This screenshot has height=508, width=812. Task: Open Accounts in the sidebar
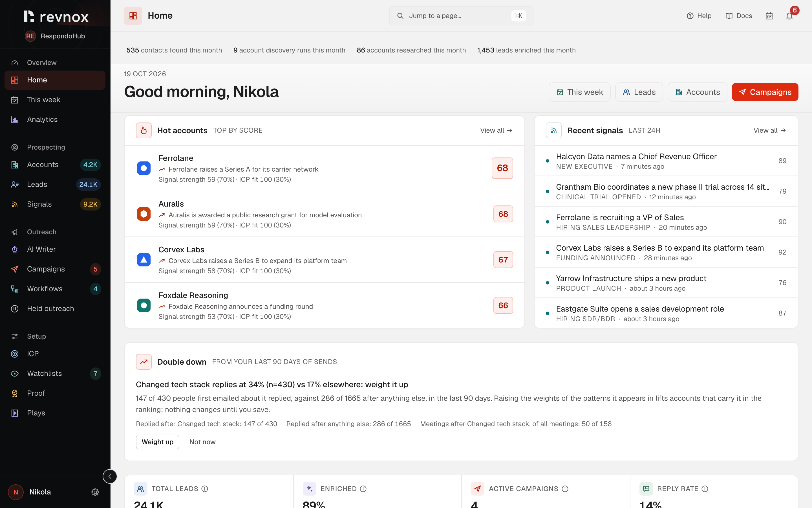coord(55,165)
